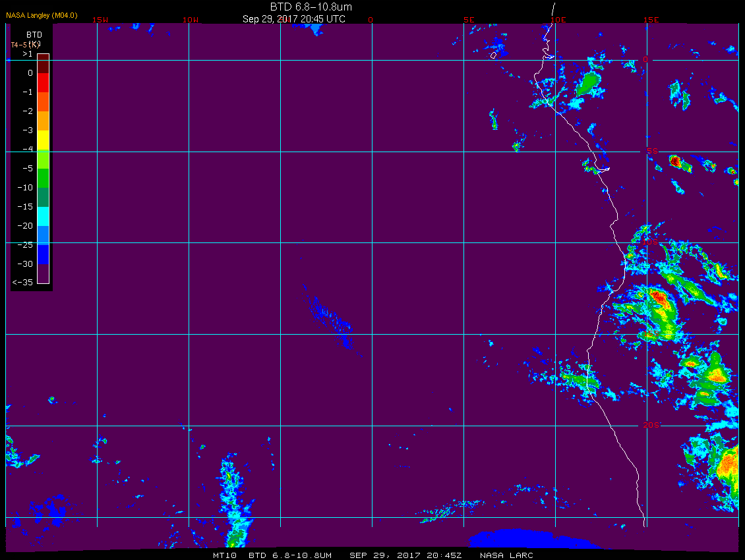Viewport: 745px width, 560px height.
Task: Click the 'BTD 6.8-10.8UM' footer text
Action: [x=290, y=555]
